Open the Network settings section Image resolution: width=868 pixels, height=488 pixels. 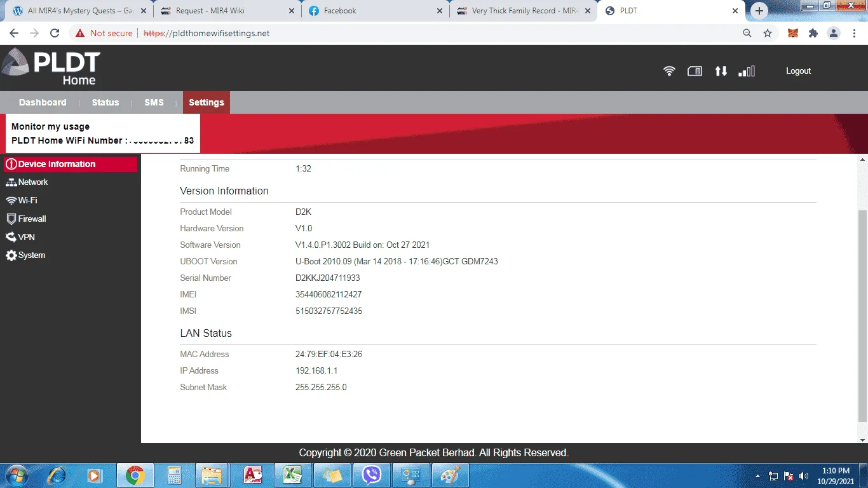click(27, 182)
